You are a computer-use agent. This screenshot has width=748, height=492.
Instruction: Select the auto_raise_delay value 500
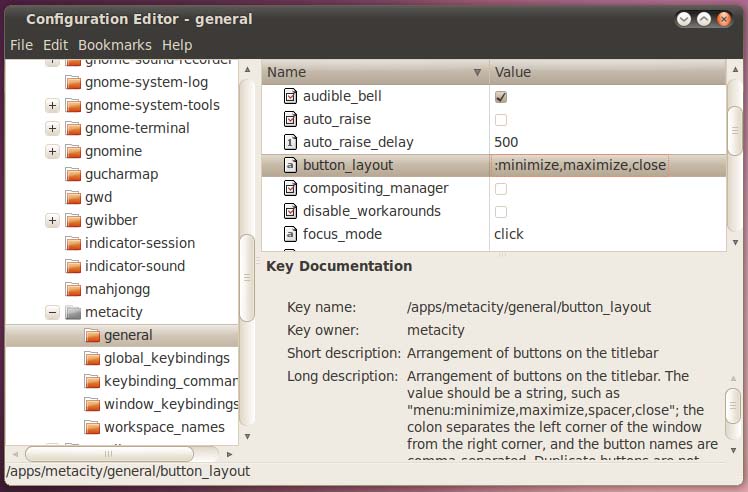coord(506,142)
